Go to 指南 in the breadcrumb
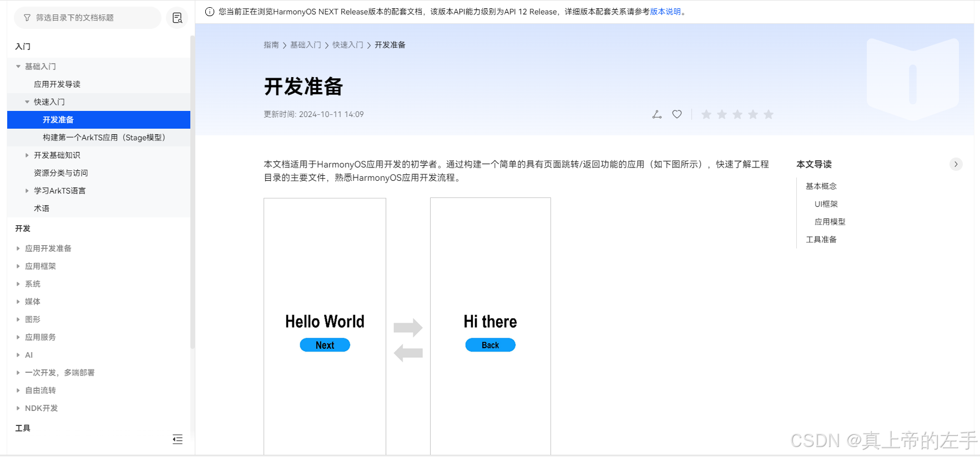The height and width of the screenshot is (457, 980). tap(271, 45)
